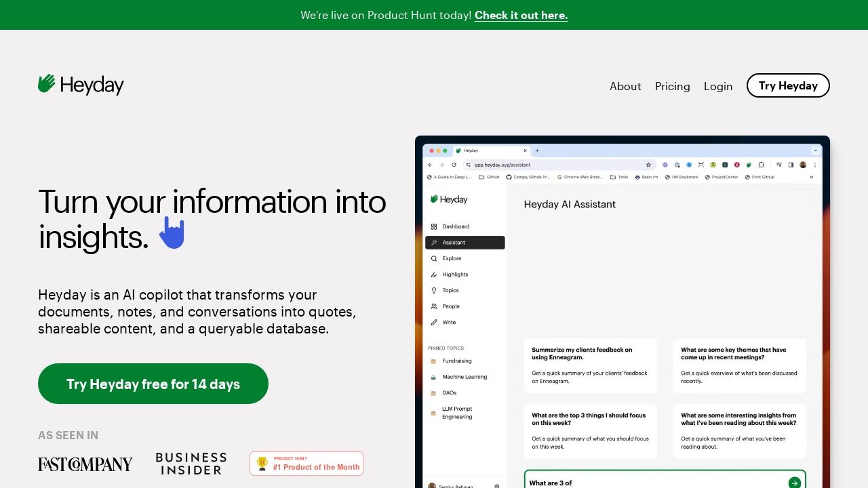Start the 'Try Heyday free for 14 days' trial
The image size is (868, 488).
tap(153, 384)
